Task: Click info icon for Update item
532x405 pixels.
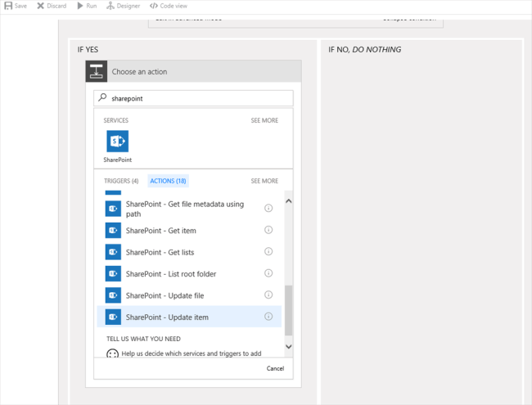Action: (268, 317)
